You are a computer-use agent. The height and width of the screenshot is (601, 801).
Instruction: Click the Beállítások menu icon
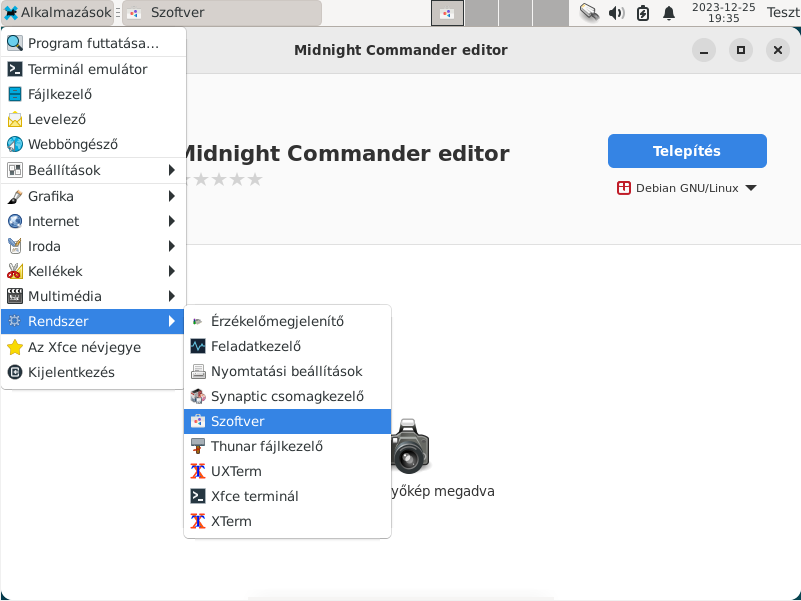point(15,170)
